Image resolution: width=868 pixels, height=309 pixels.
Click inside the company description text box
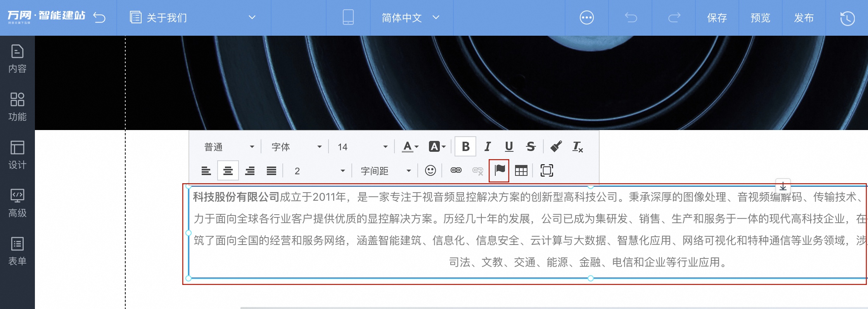coord(527,232)
